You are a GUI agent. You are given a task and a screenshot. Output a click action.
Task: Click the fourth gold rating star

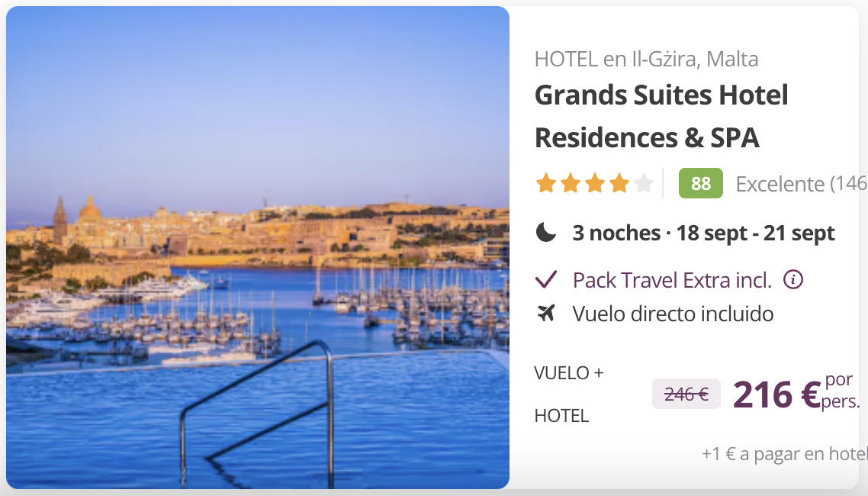tap(619, 183)
